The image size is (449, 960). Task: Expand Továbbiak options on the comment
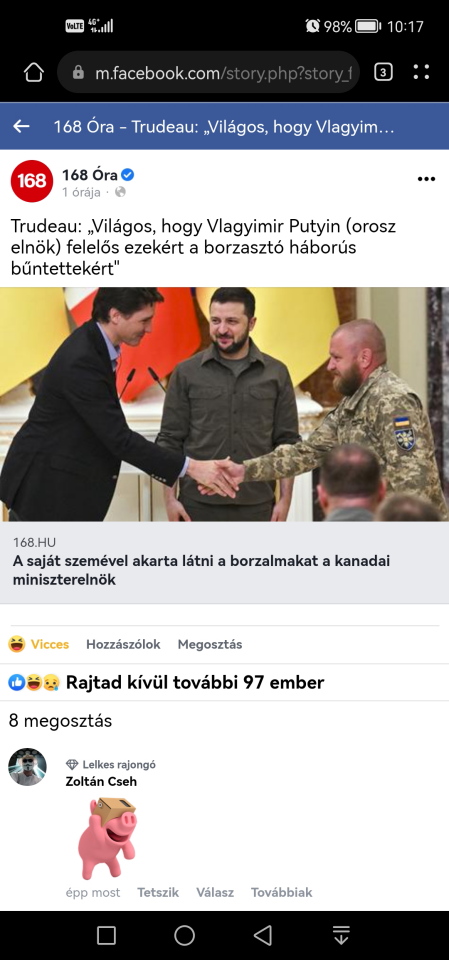click(281, 892)
